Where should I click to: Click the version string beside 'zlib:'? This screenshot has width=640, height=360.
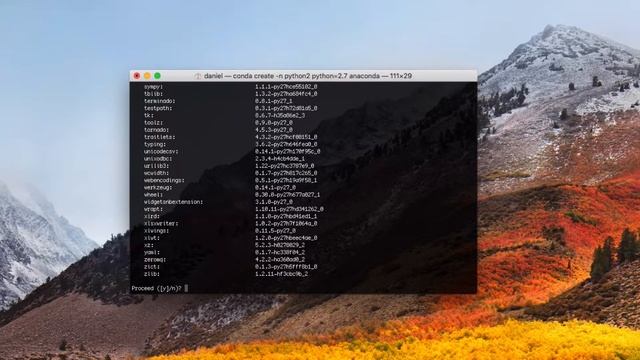coord(282,274)
